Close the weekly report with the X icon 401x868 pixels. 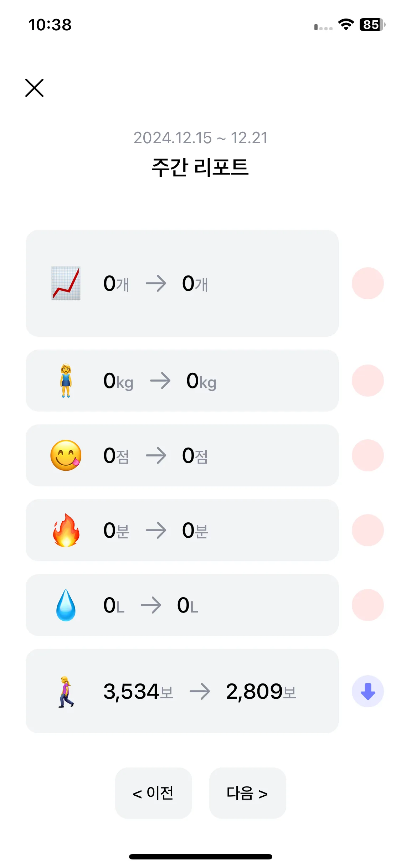(x=34, y=88)
